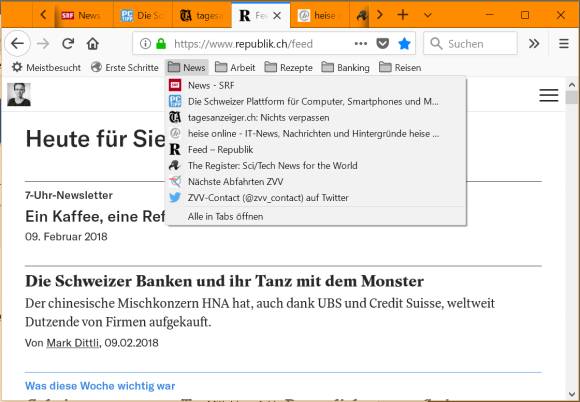Select 'ZVV-Contact auf Twitter' bookmark
Viewport: 580px width, 402px height.
pos(316,198)
